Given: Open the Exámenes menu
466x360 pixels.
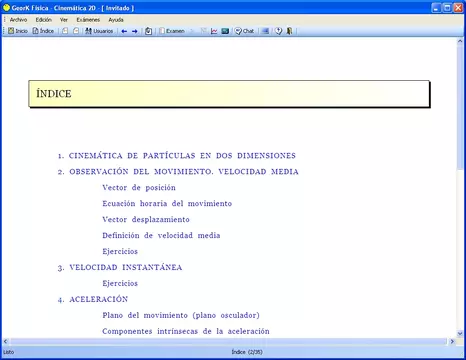Looking at the screenshot, I should pyautogui.click(x=88, y=20).
